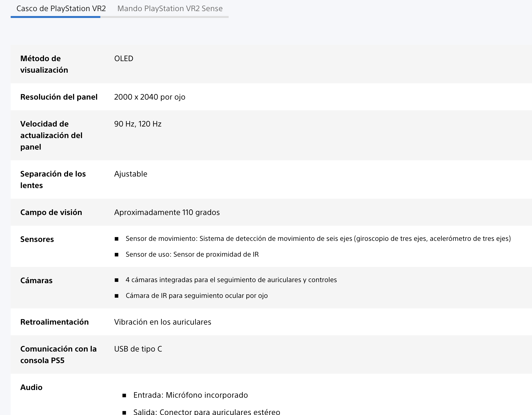The width and height of the screenshot is (532, 415).
Task: Click the Ajustable value text
Action: click(x=131, y=174)
